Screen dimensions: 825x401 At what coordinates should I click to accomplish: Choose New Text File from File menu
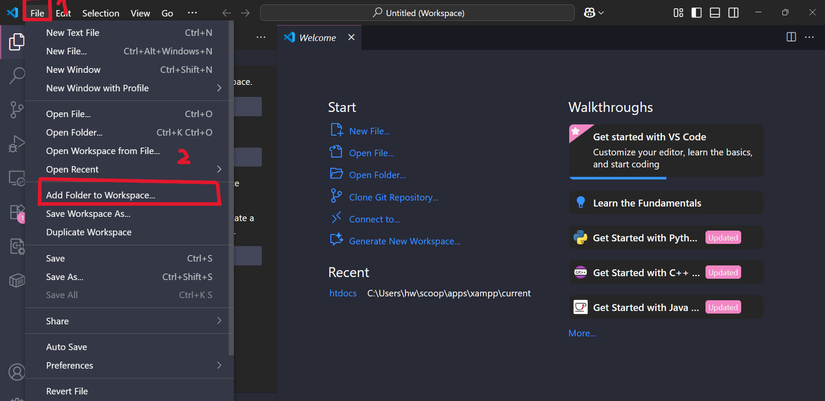click(x=127, y=33)
